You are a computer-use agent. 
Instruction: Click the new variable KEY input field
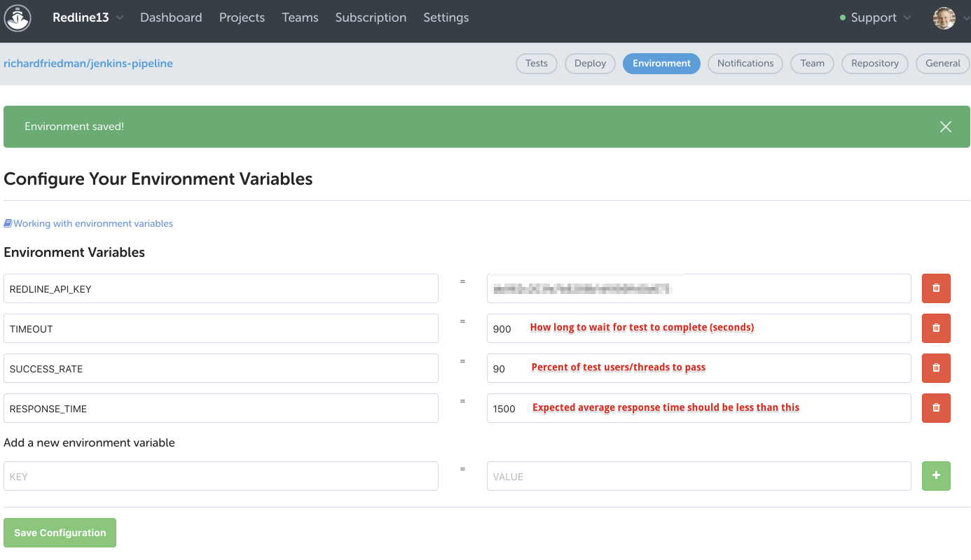pyautogui.click(x=221, y=476)
